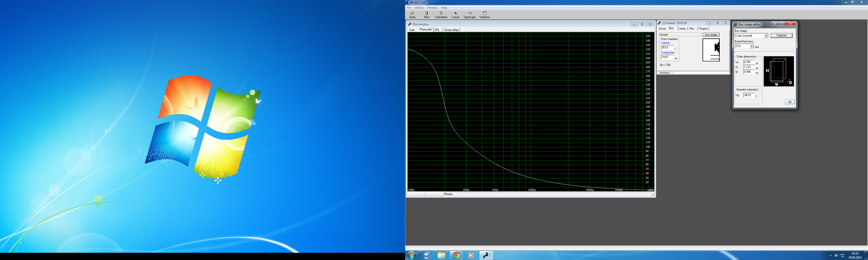Open a project with the Open toolbar icon

pyautogui.click(x=412, y=15)
